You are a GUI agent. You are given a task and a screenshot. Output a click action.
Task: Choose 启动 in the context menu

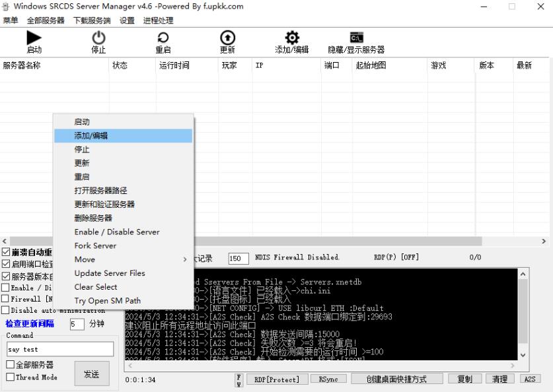tap(123, 122)
